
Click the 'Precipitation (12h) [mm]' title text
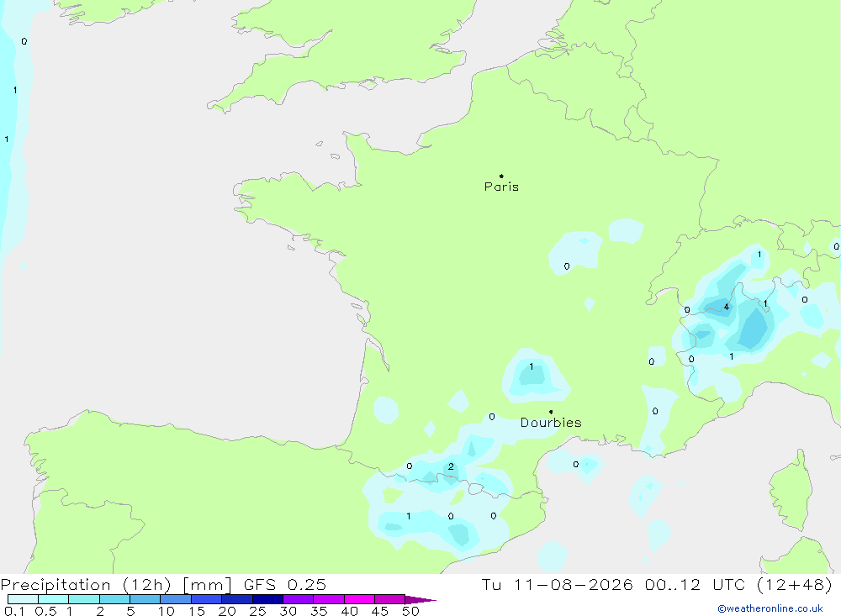click(116, 584)
